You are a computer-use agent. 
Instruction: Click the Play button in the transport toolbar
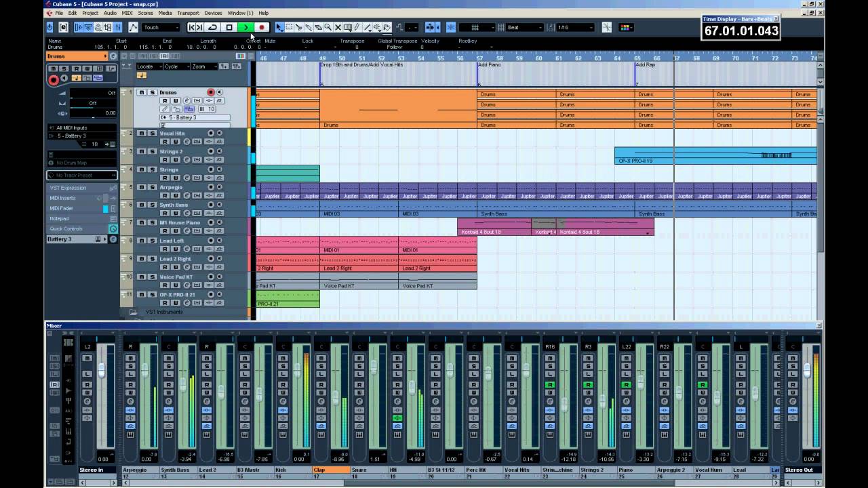point(245,27)
